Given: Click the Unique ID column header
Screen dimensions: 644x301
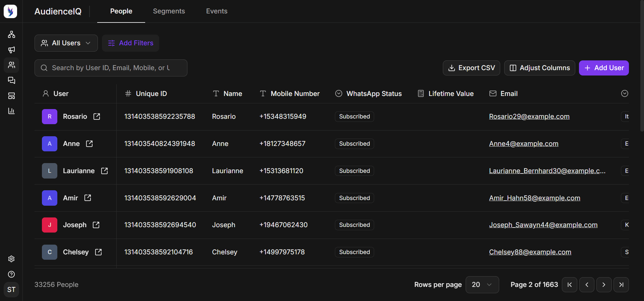Looking at the screenshot, I should [x=146, y=94].
